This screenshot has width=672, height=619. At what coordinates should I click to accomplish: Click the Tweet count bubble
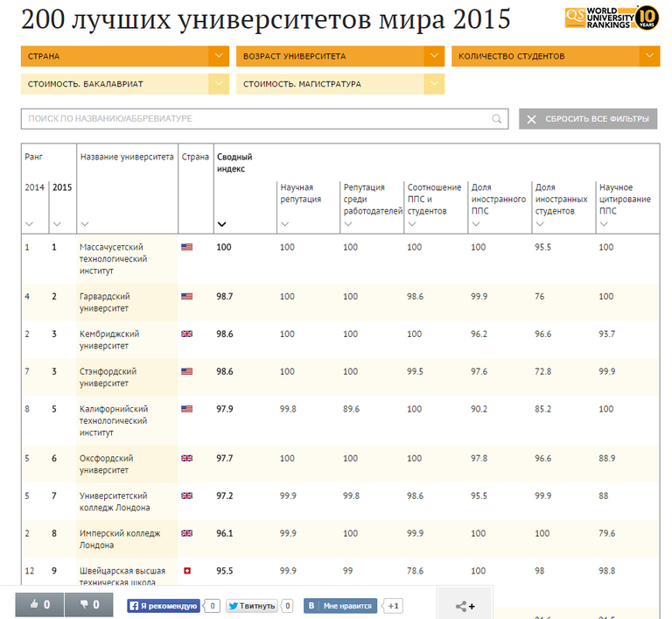pos(288,606)
